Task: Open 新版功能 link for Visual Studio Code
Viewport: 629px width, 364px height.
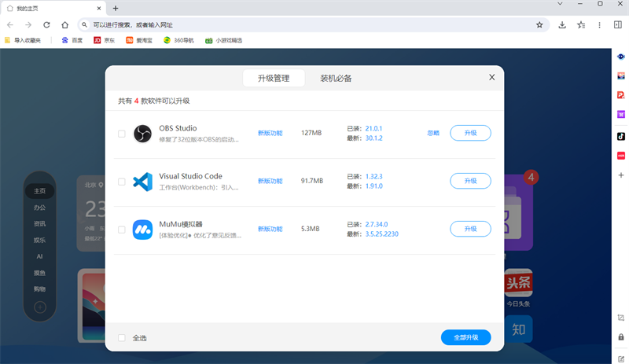Action: point(270,181)
